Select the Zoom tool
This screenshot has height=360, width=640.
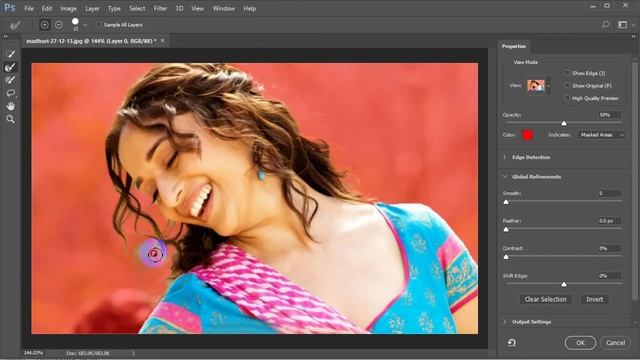click(11, 119)
